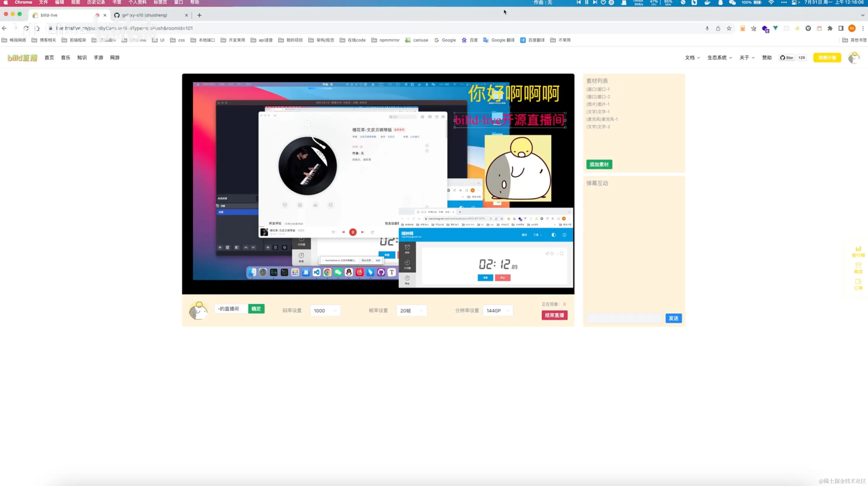
Task: Click the microphone icon in address bar
Action: [x=707, y=28]
